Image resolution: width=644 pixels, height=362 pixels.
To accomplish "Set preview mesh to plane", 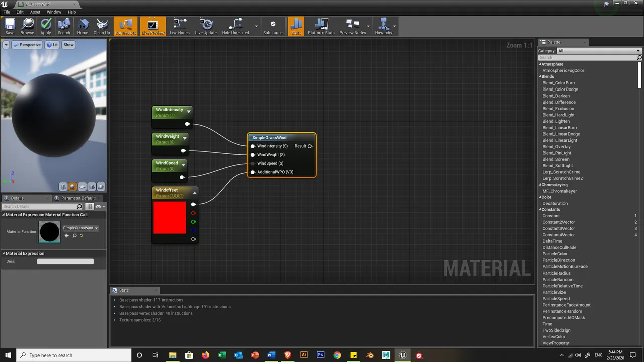I will coord(82,187).
